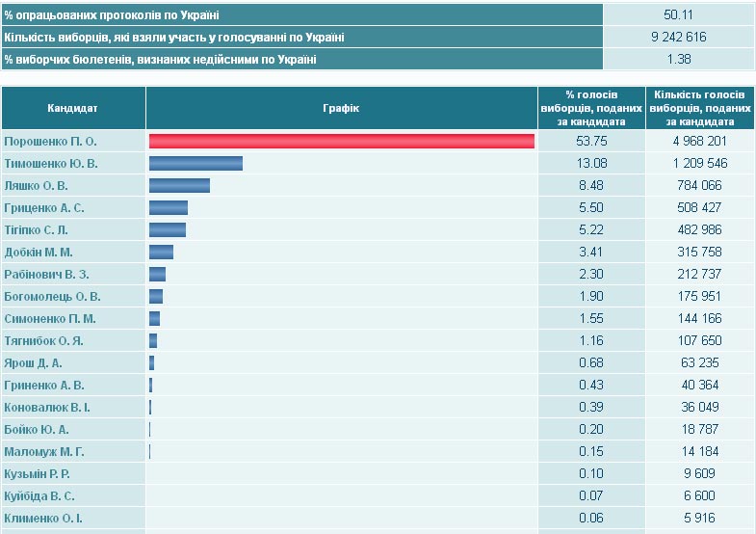Screen dimensions: 756x534
Task: Click the red bar for Порошенко
Action: tap(341, 142)
